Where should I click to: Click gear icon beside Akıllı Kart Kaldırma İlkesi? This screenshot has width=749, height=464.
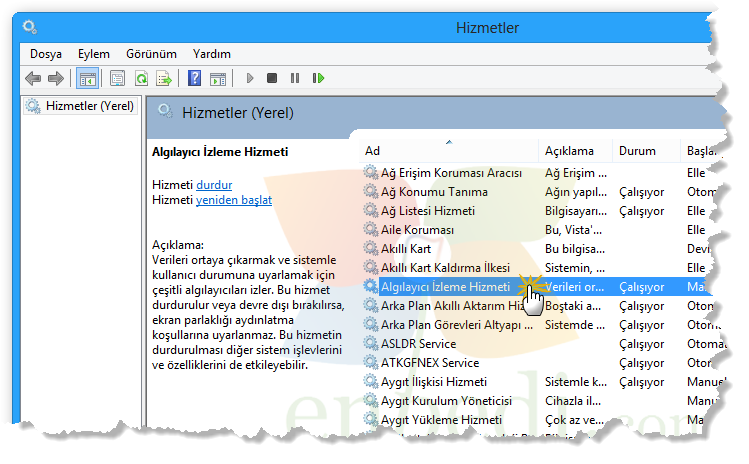(x=371, y=267)
